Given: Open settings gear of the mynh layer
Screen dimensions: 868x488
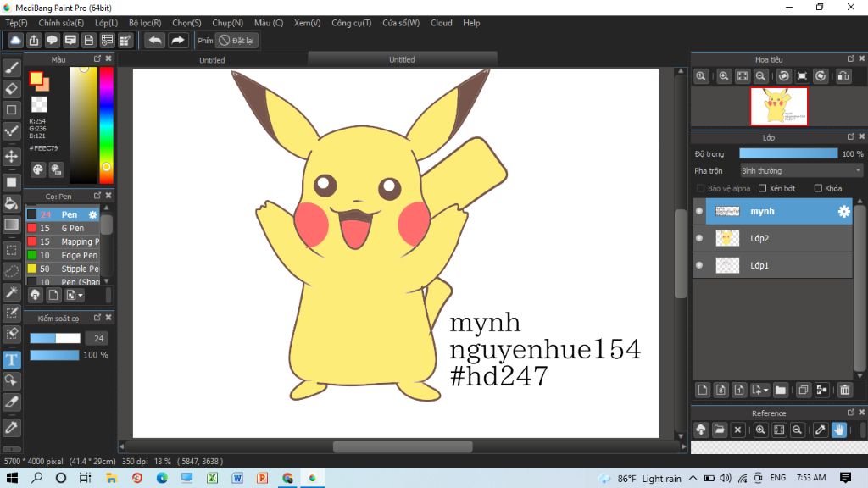Looking at the screenshot, I should point(843,211).
